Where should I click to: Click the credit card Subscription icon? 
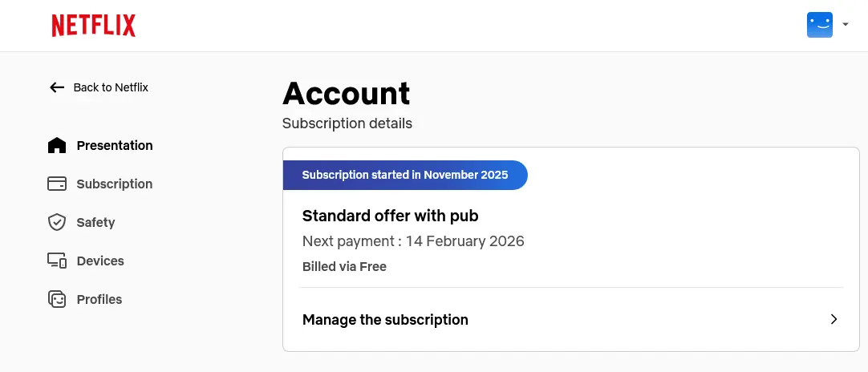click(57, 184)
